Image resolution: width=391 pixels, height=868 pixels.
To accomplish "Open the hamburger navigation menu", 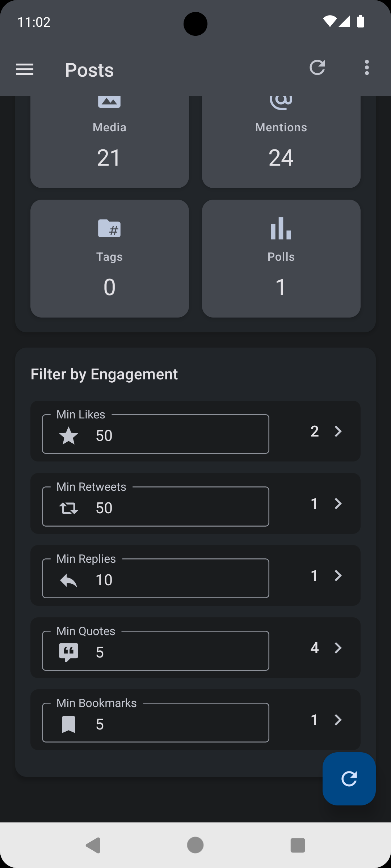I will (25, 69).
